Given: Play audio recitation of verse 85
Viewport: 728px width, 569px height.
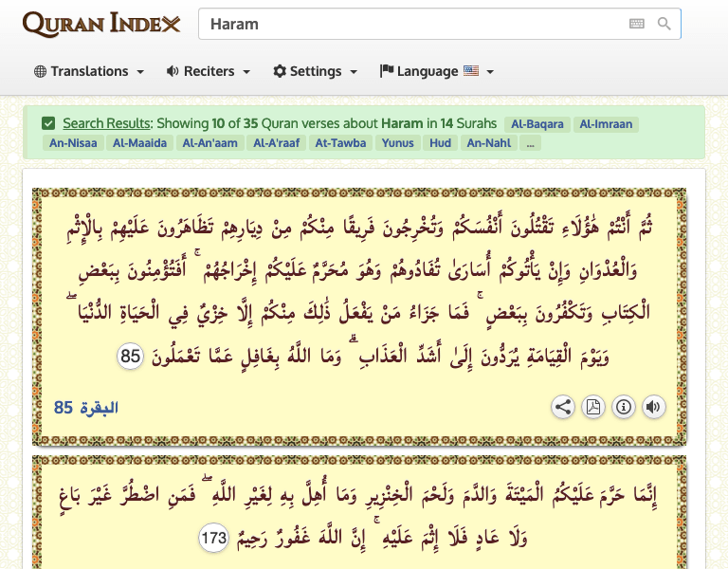Looking at the screenshot, I should coord(654,407).
